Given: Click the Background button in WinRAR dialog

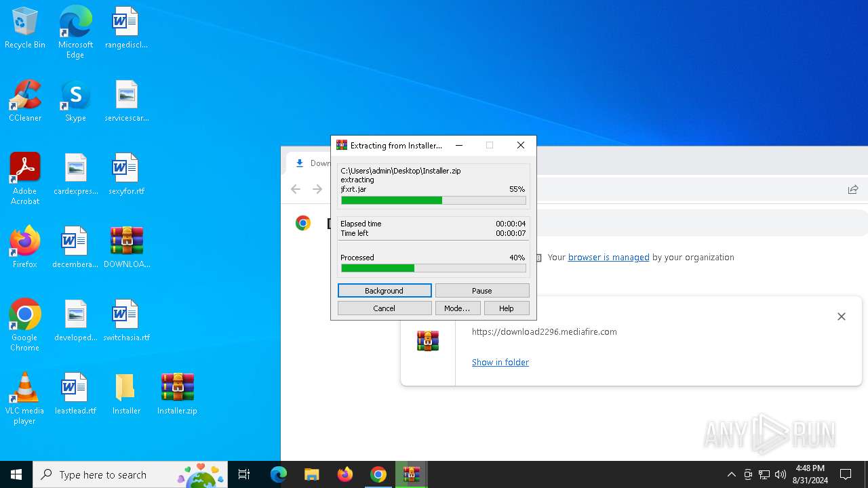Looking at the screenshot, I should 384,291.
